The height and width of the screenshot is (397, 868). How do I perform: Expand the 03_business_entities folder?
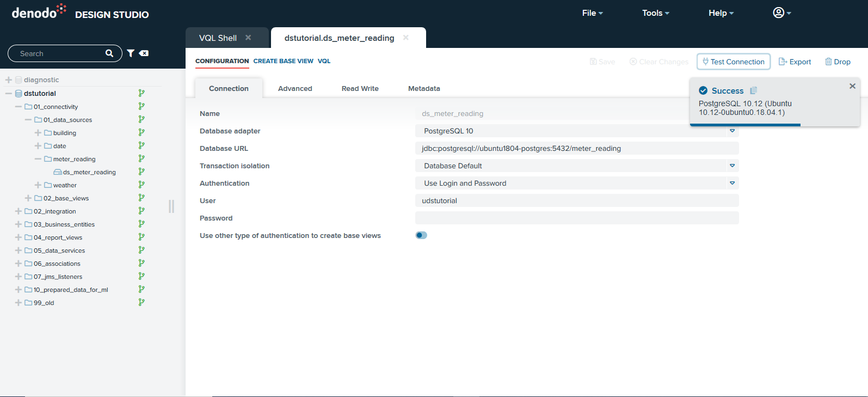(19, 224)
